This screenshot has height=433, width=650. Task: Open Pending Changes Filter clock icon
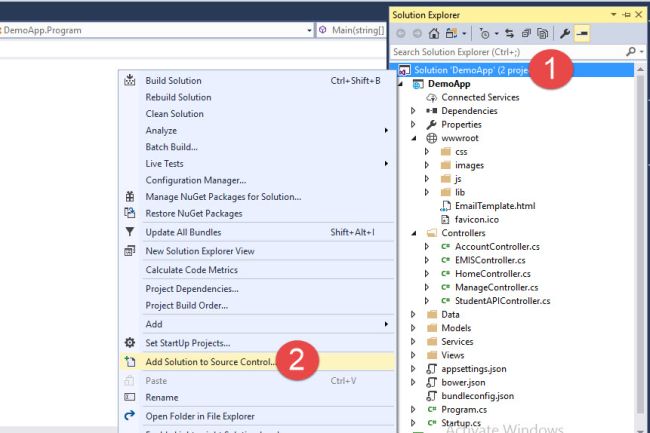coord(484,34)
